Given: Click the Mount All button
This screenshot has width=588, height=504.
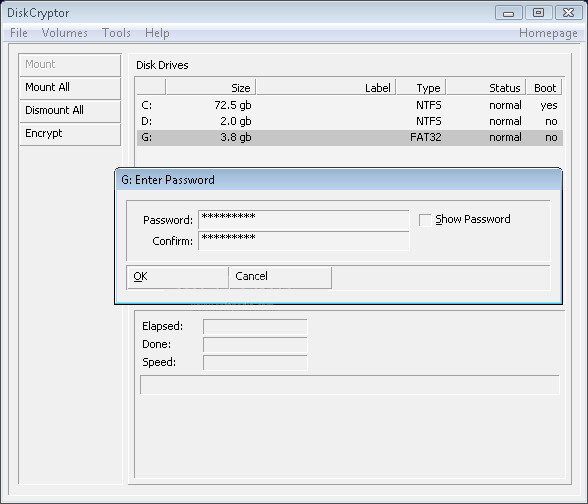Looking at the screenshot, I should pos(70,88).
